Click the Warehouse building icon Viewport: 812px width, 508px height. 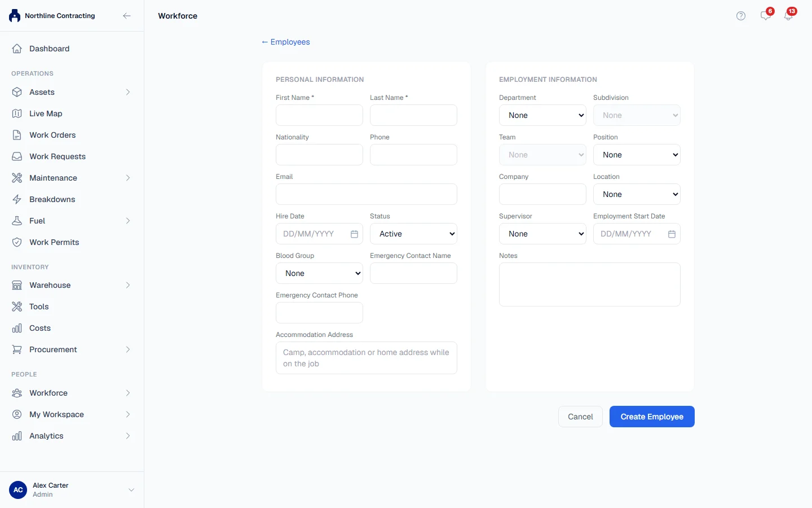tap(17, 285)
